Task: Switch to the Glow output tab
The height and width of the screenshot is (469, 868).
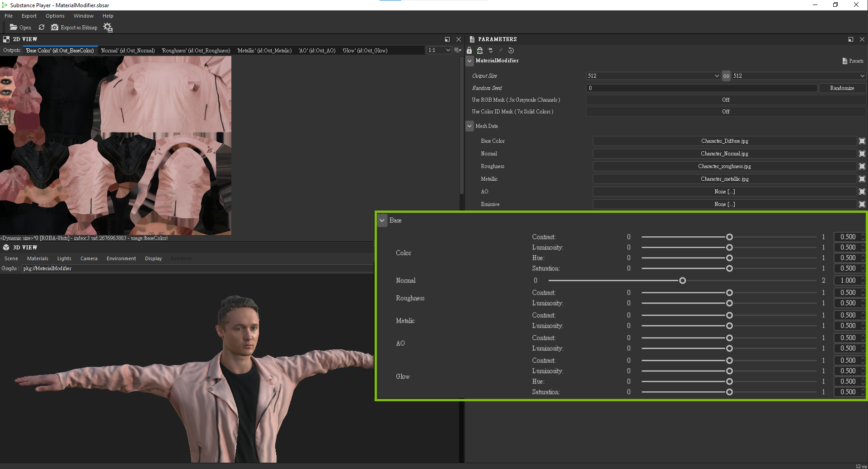Action: (x=365, y=51)
